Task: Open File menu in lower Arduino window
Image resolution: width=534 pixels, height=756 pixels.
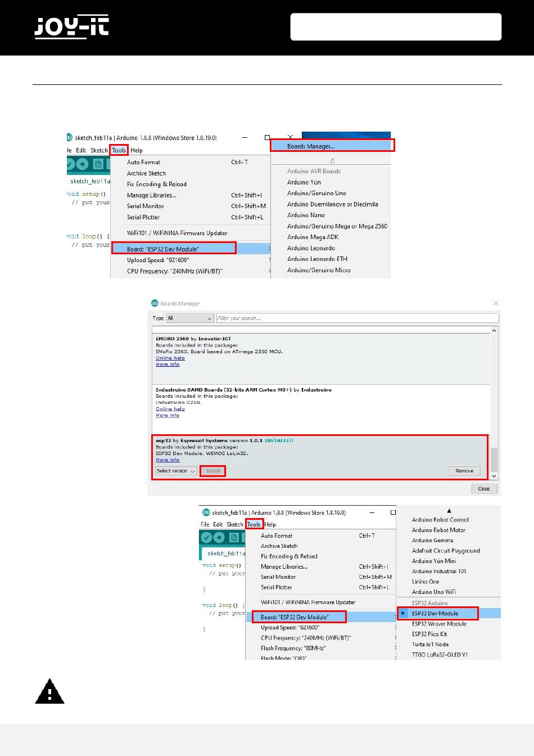Action: 205,524
